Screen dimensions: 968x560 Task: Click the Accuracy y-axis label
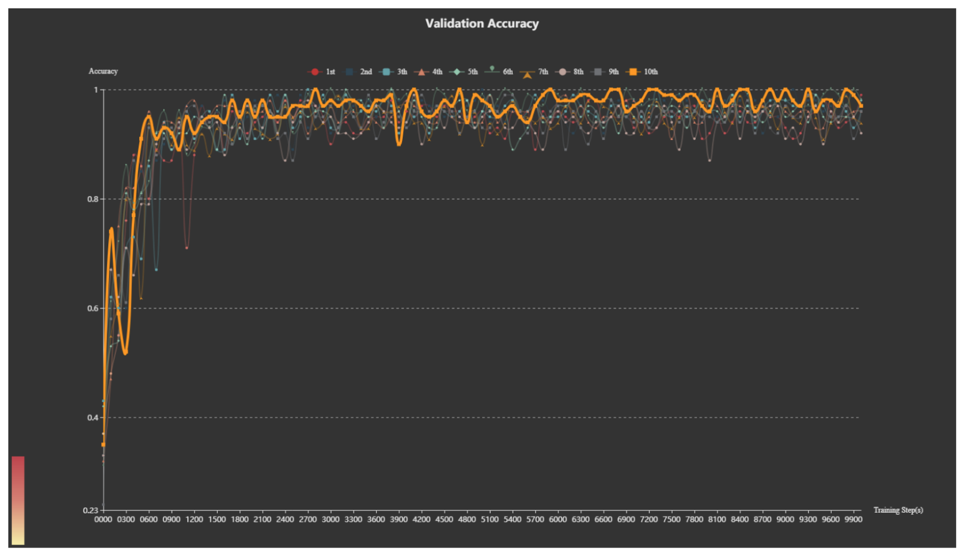pos(104,71)
